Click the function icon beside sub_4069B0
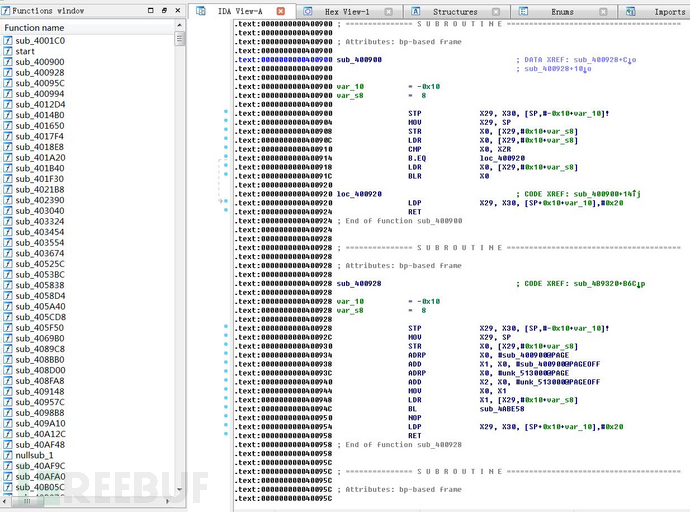Image resolution: width=690 pixels, height=512 pixels. tap(7, 338)
